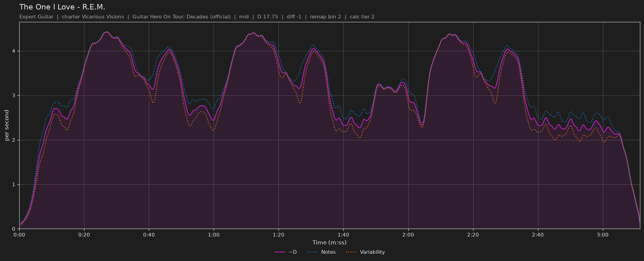
Task: Click 'Expert Guitar' in the subtitle
Action: (x=36, y=17)
